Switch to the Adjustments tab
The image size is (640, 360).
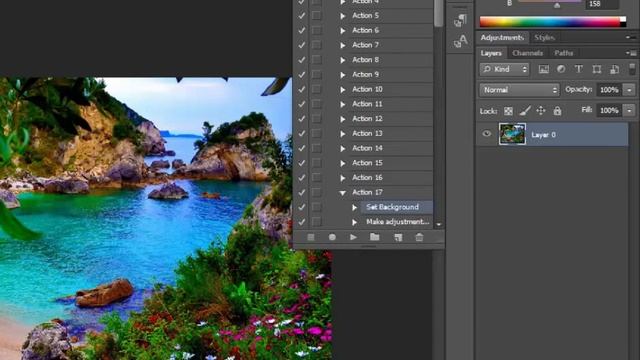point(502,38)
